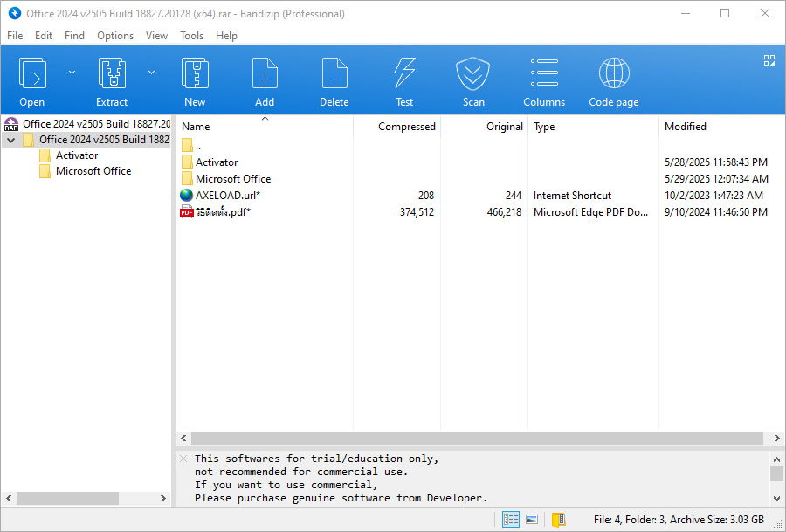Click the AXELOAD.url globe icon
Image resolution: width=786 pixels, height=532 pixels.
[x=187, y=195]
